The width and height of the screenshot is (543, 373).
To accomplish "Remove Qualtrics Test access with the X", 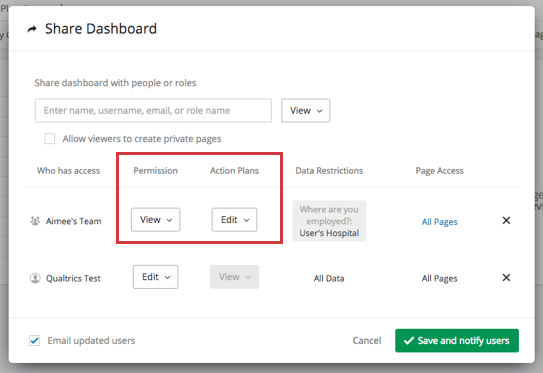I will (x=506, y=277).
